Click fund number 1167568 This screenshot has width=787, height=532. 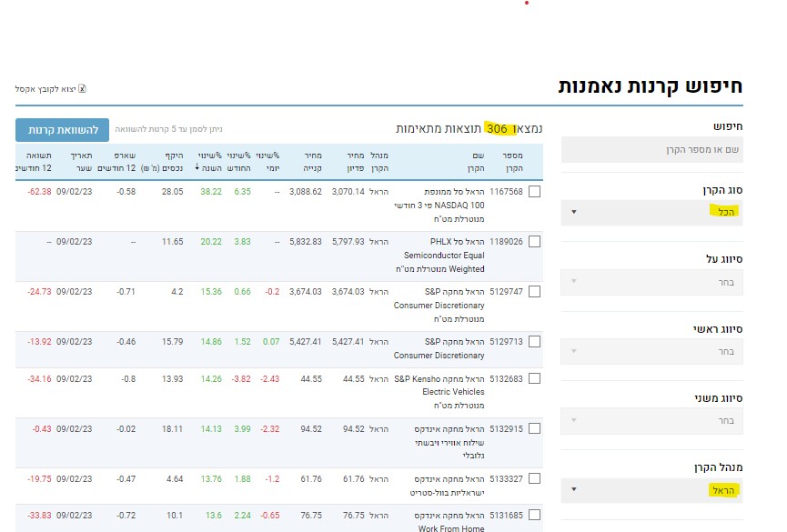tap(506, 192)
